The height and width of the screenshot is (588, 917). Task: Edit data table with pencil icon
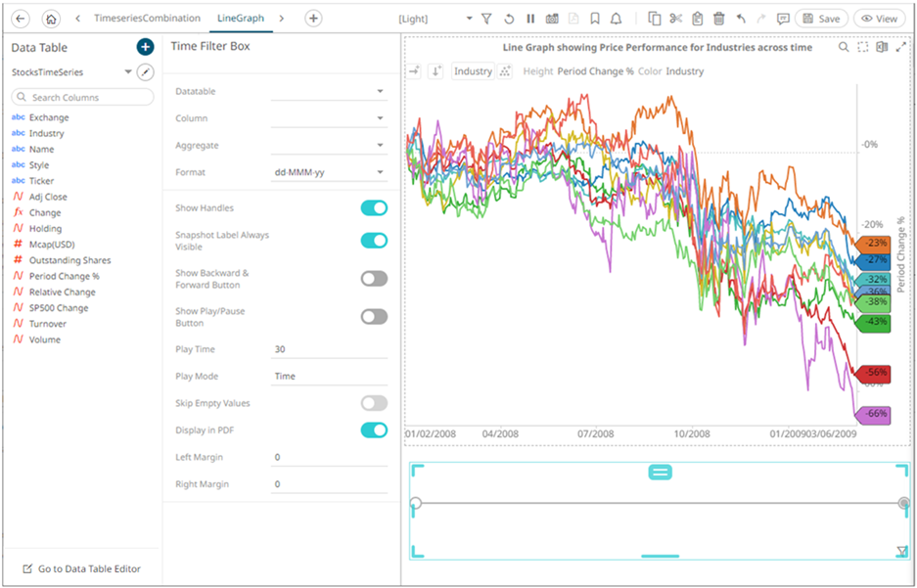pos(145,72)
